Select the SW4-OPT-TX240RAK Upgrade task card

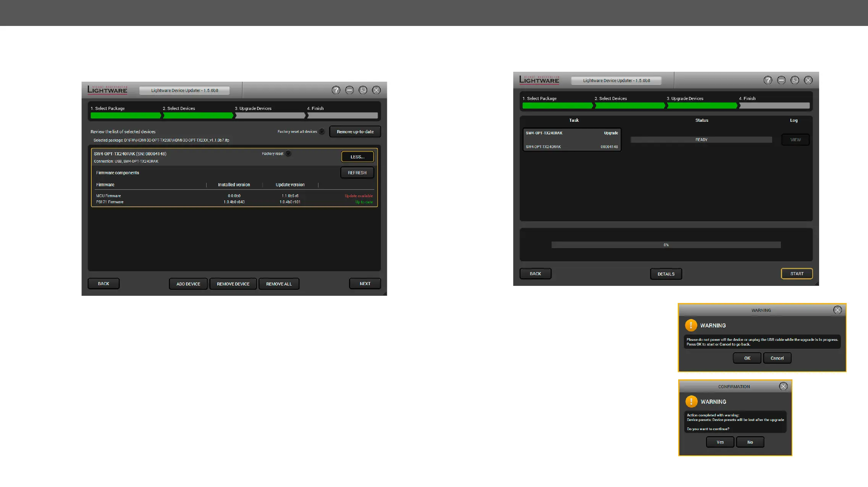point(572,140)
